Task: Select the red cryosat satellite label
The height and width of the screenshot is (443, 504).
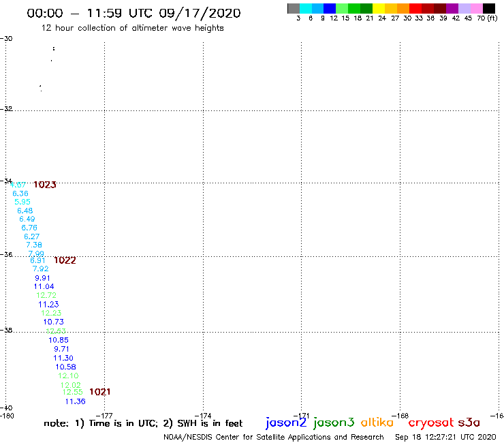Action: (431, 423)
